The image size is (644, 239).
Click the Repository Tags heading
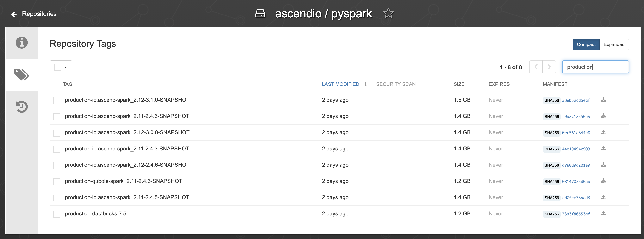[x=83, y=44]
